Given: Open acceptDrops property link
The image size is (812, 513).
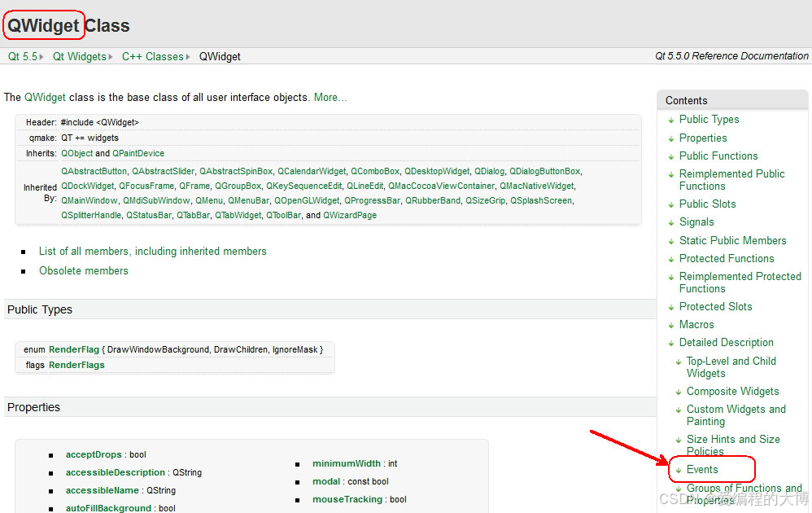Looking at the screenshot, I should coord(94,455).
